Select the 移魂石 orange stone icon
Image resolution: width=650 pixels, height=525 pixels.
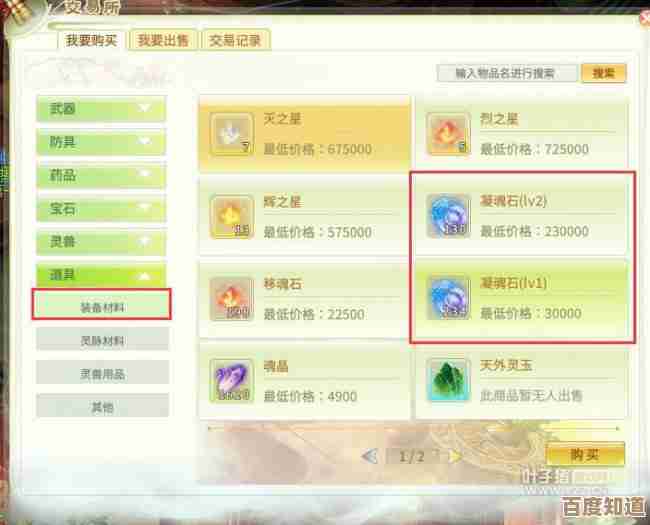click(x=232, y=299)
